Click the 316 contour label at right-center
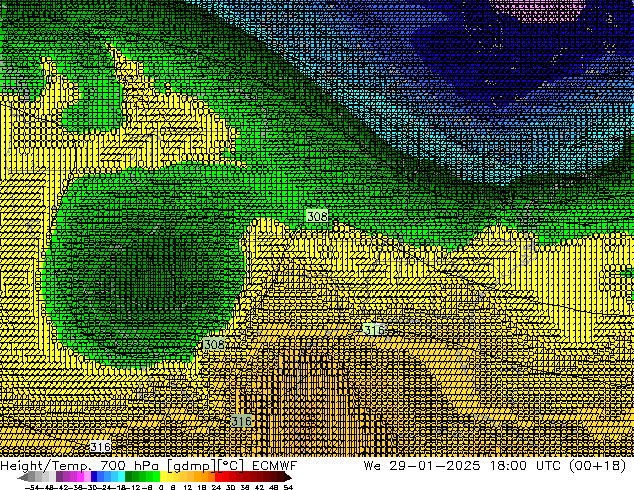This screenshot has width=634, height=490. pyautogui.click(x=374, y=330)
